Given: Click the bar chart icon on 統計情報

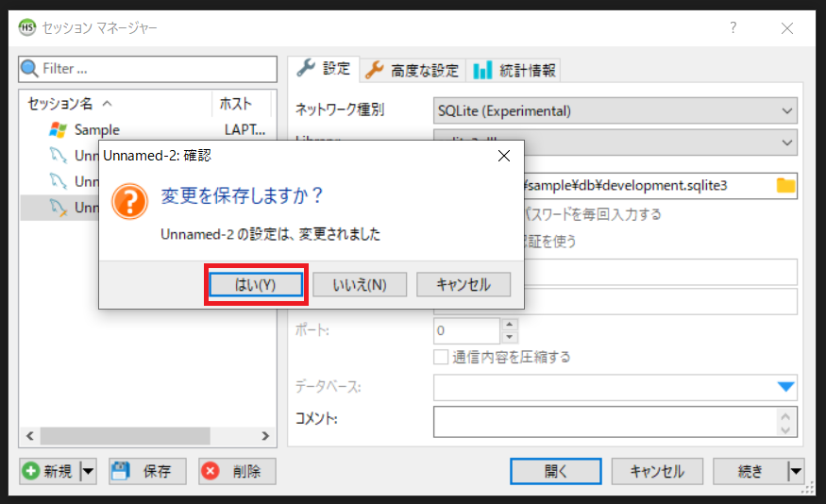Looking at the screenshot, I should (482, 70).
